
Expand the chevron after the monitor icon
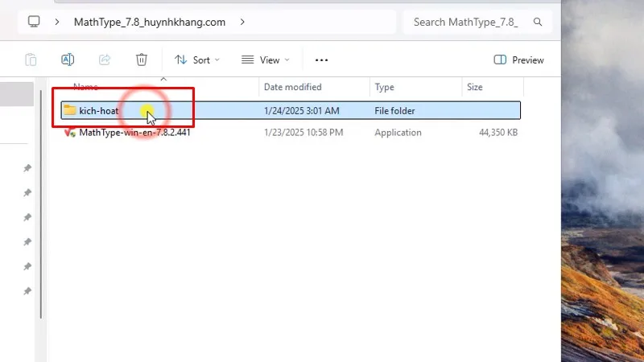57,22
